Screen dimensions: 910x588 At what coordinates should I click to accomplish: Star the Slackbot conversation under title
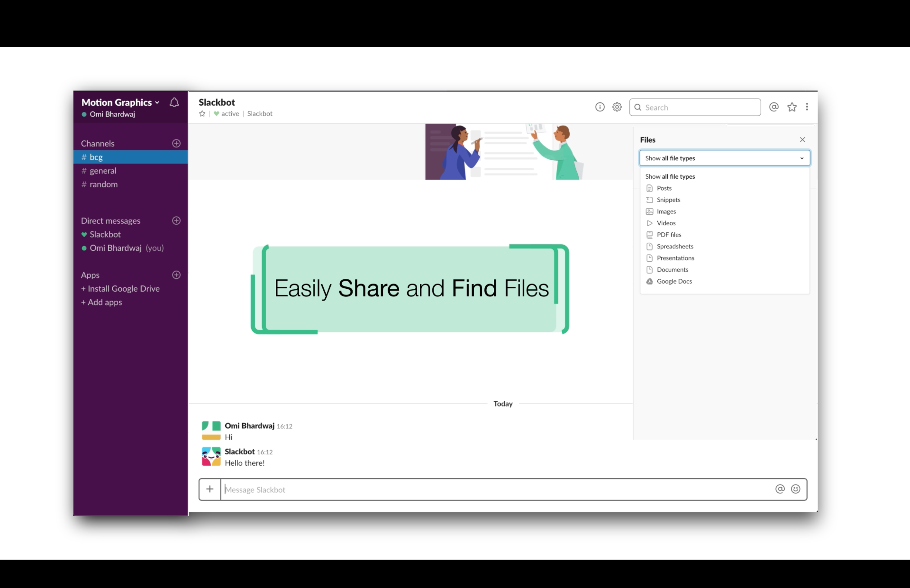(x=202, y=114)
